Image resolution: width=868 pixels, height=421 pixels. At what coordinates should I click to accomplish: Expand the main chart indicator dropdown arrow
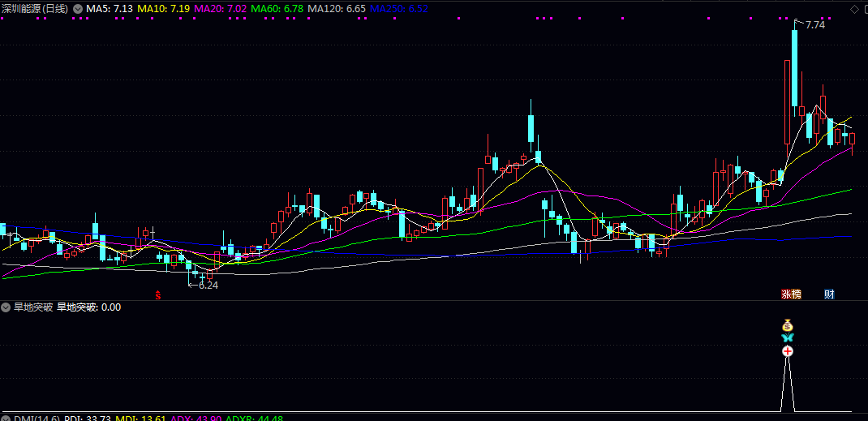point(77,8)
